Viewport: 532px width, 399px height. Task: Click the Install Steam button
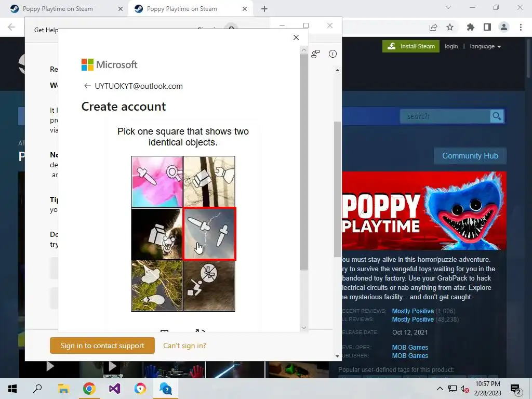coord(411,46)
